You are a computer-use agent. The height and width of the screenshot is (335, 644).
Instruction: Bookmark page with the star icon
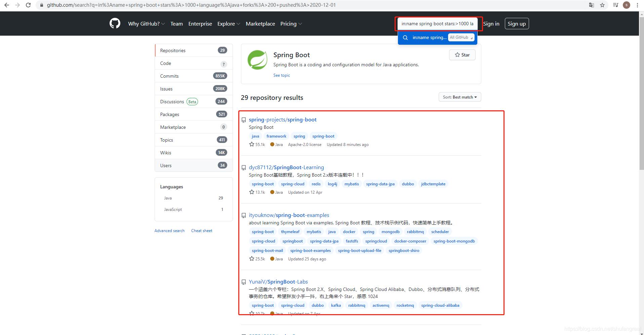[602, 5]
